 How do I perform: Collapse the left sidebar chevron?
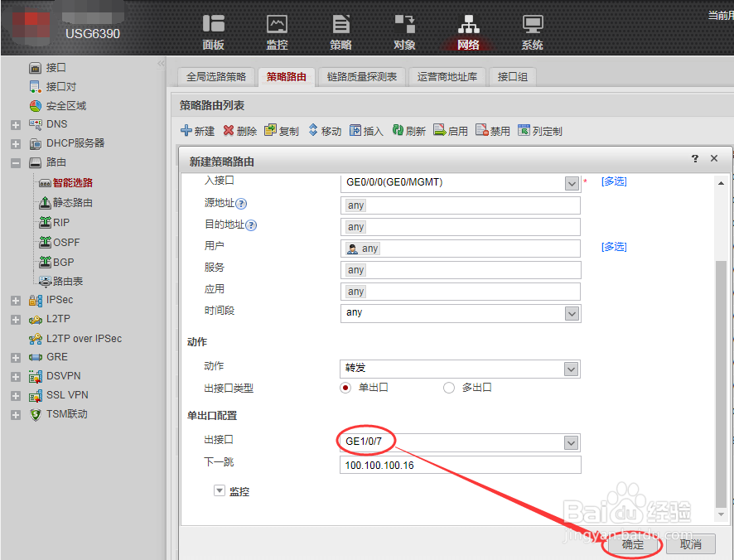[x=161, y=63]
